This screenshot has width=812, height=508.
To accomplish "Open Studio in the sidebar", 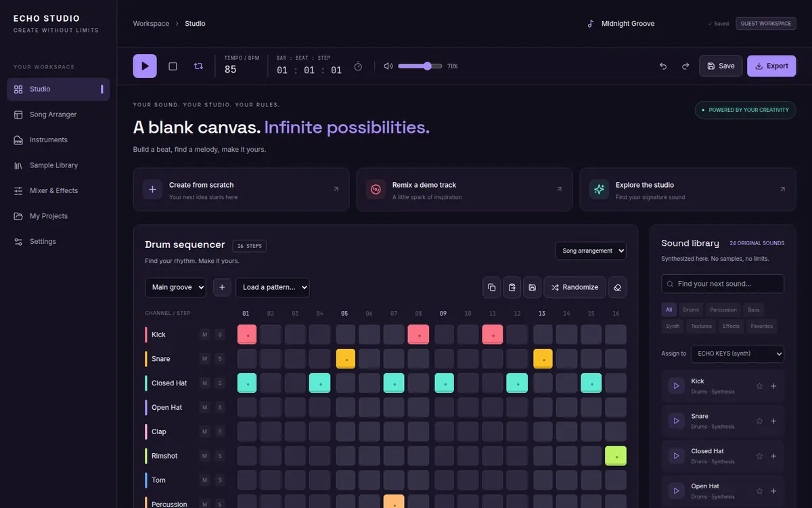I will click(x=58, y=89).
